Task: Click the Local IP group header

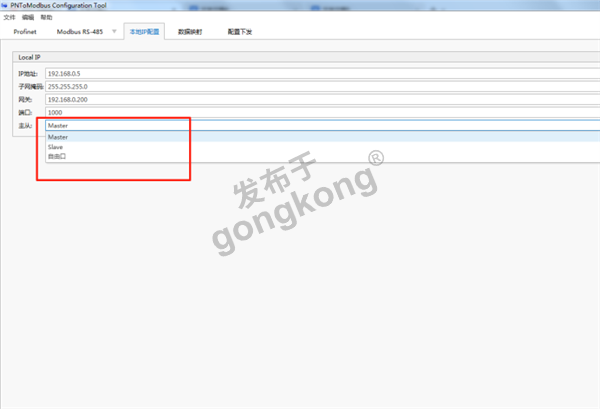Action: 306,57
